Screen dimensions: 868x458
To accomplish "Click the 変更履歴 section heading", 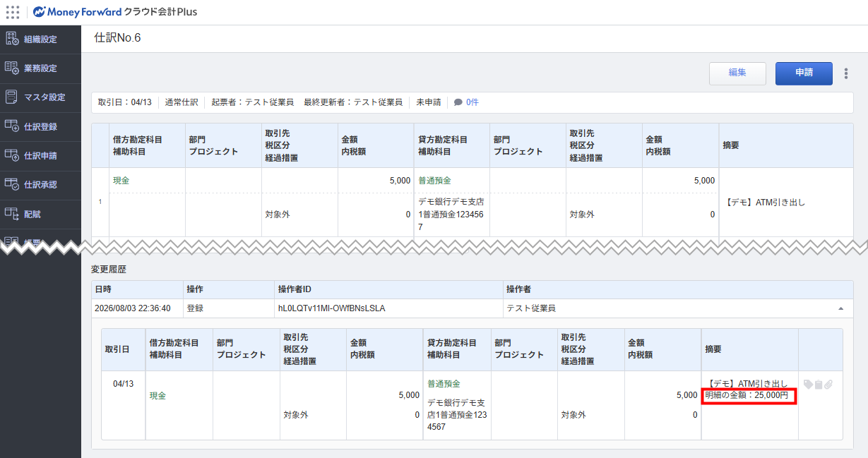I will (x=109, y=270).
